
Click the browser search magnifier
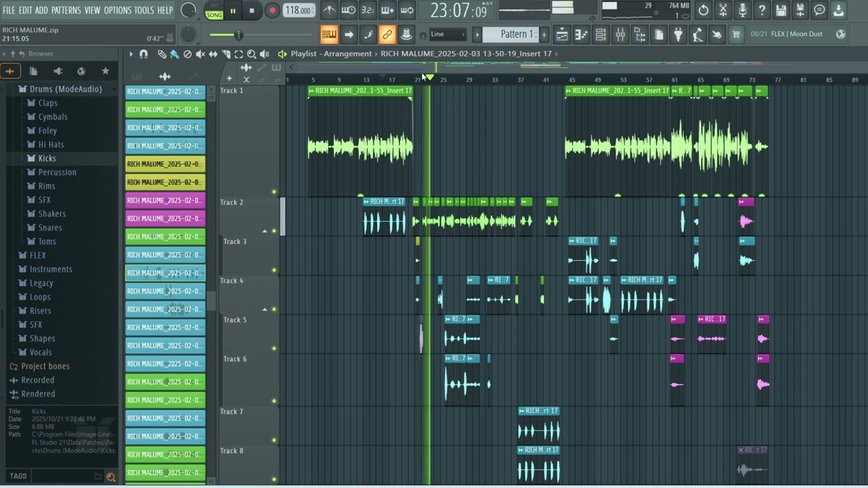pos(111,477)
